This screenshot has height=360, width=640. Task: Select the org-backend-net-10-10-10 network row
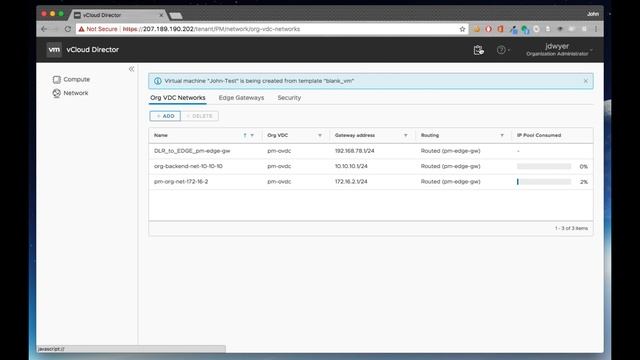[371, 167]
